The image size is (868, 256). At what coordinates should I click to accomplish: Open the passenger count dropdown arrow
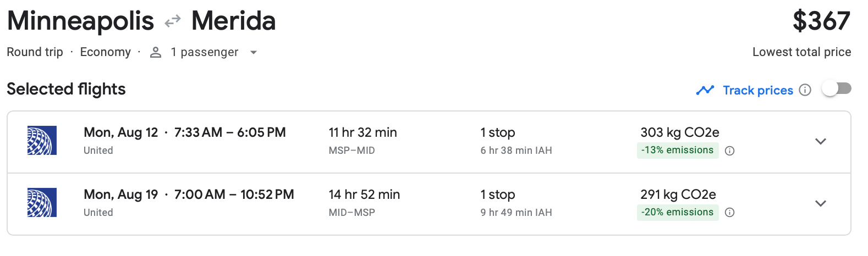[254, 53]
